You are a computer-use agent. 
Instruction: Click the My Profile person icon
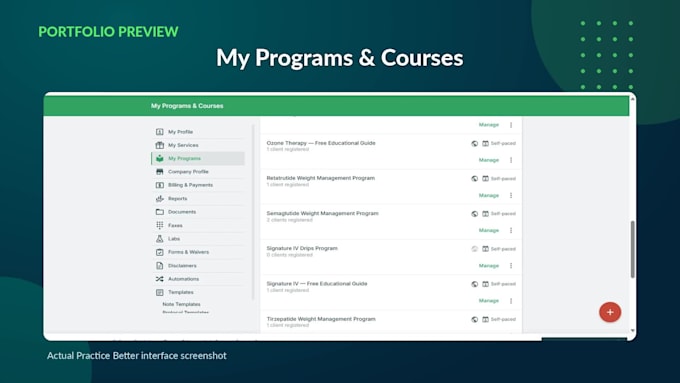(160, 132)
